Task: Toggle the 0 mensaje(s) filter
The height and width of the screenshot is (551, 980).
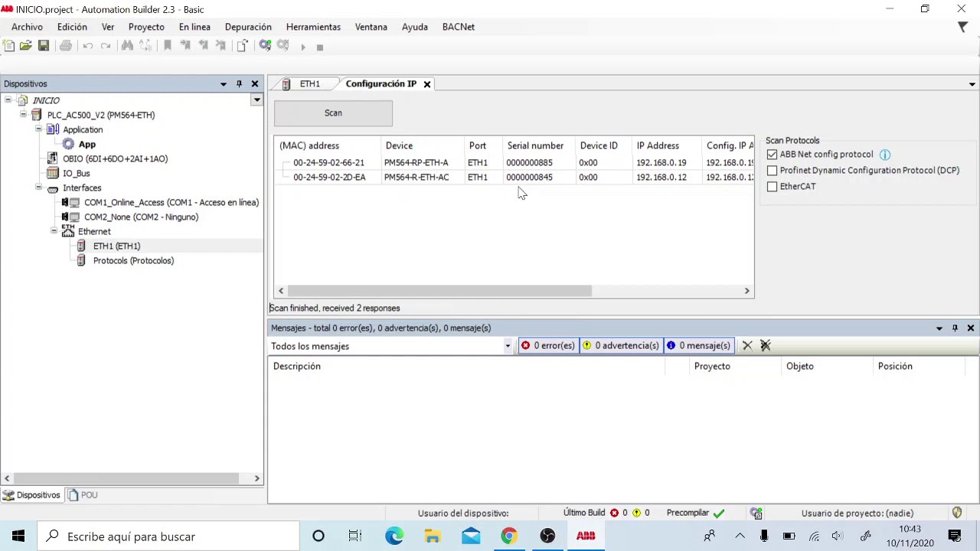Action: pos(699,346)
